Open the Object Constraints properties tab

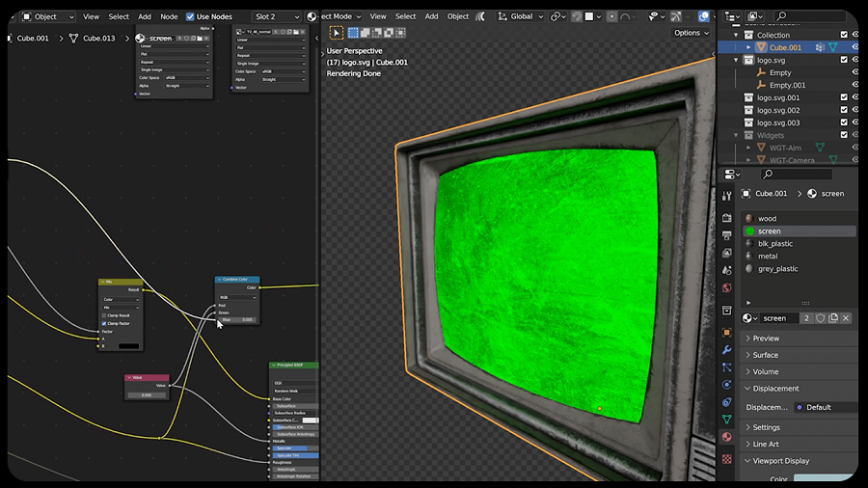727,402
